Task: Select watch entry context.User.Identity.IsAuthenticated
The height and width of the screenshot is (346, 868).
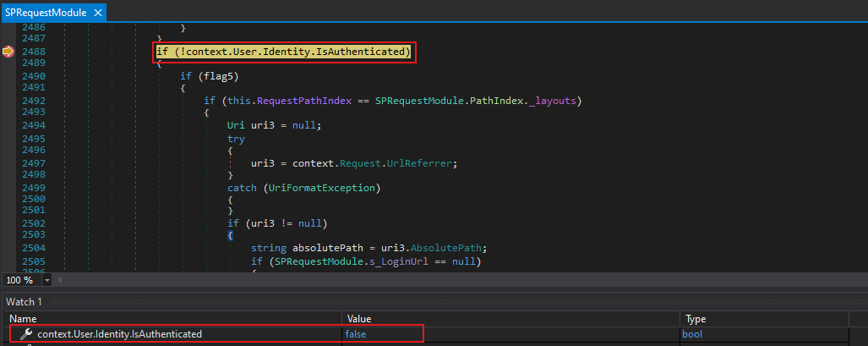Action: 119,334
